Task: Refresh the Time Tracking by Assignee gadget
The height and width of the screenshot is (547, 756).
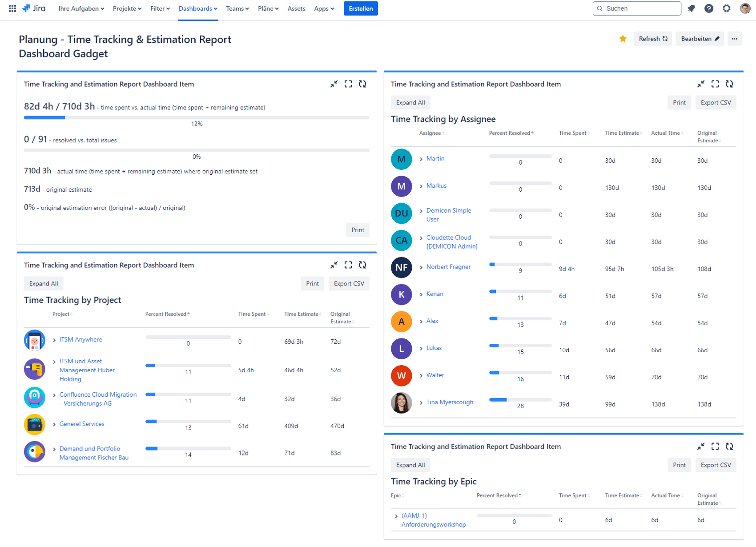Action: pos(729,84)
